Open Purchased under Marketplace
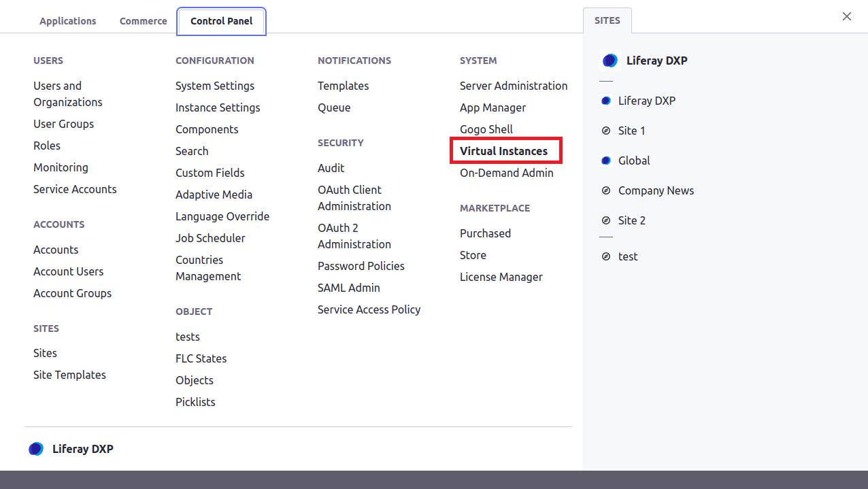The width and height of the screenshot is (868, 489). pos(486,233)
